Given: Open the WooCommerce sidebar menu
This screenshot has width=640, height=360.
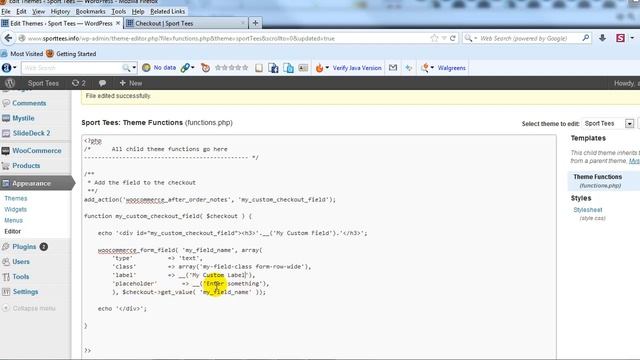Looking at the screenshot, I should [36, 151].
